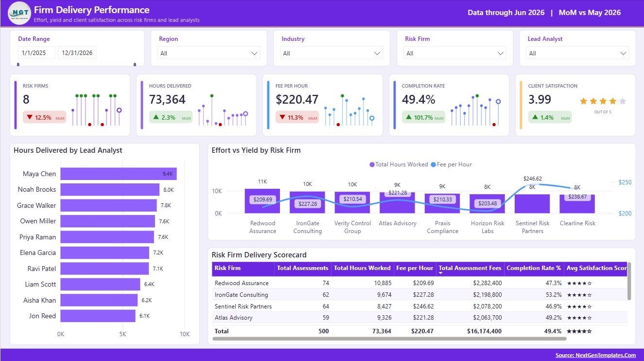
Task: Sort by Total Assessments column header
Action: (303, 268)
